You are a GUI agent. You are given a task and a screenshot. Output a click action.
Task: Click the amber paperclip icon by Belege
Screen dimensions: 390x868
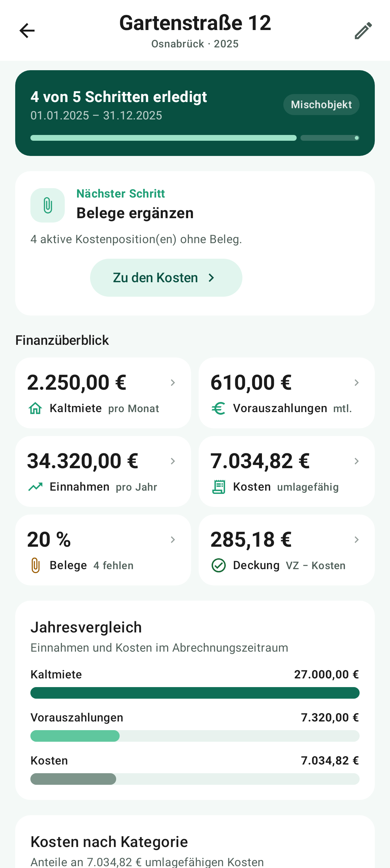point(35,565)
